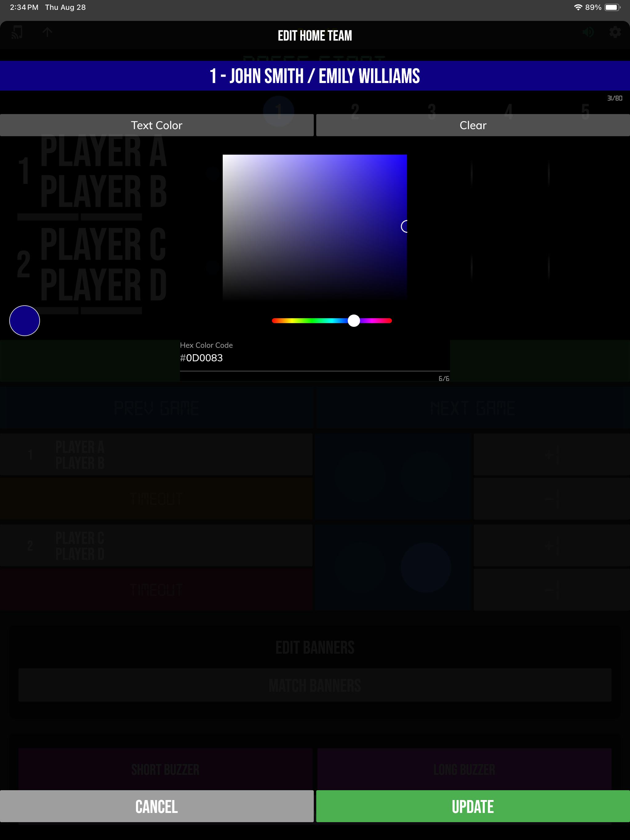Tap the Text Color button
Viewport: 630px width, 840px height.
(157, 125)
